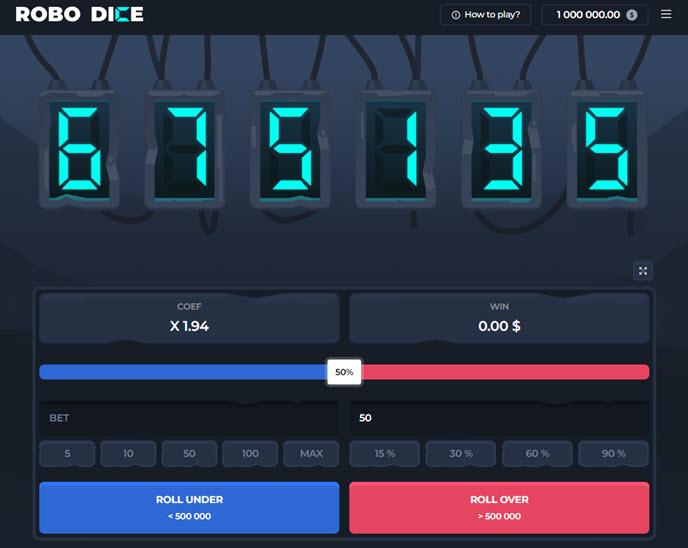Pick the 60 % chance preset
Image resolution: width=688 pixels, height=548 pixels.
(537, 454)
